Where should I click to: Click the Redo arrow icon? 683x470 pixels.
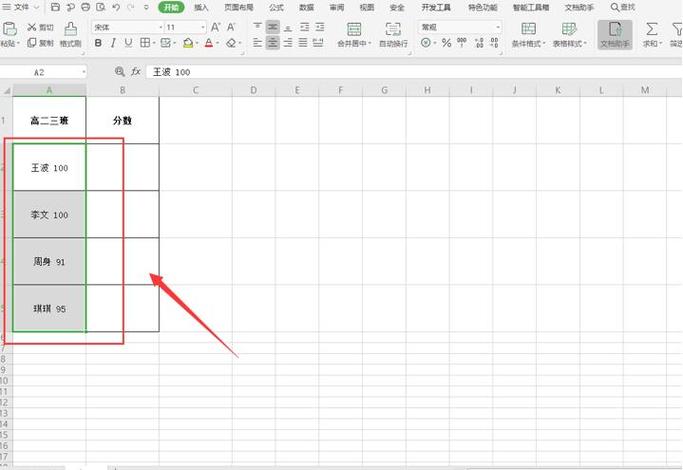pos(131,7)
